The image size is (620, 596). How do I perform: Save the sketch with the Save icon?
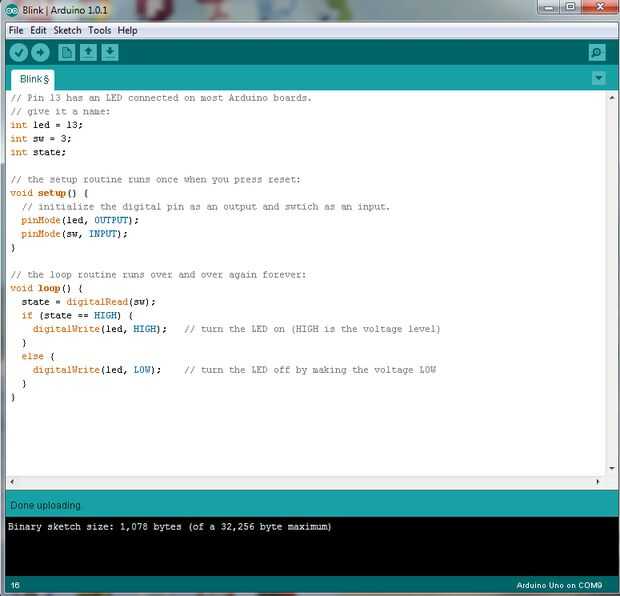pos(110,52)
